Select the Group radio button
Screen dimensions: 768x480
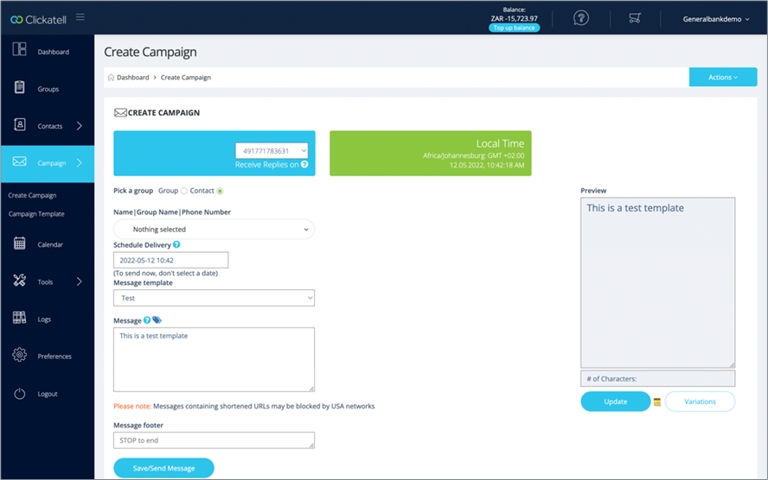click(184, 191)
